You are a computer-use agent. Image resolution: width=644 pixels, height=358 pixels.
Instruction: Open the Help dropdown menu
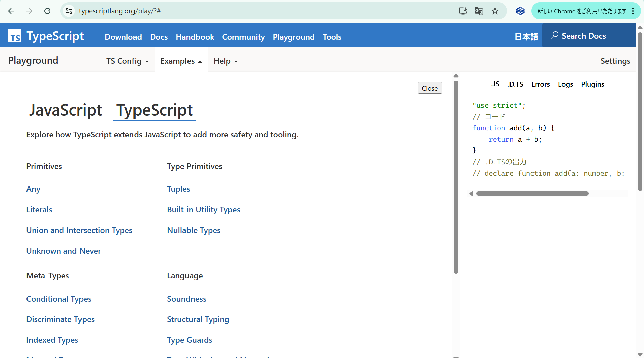(225, 61)
